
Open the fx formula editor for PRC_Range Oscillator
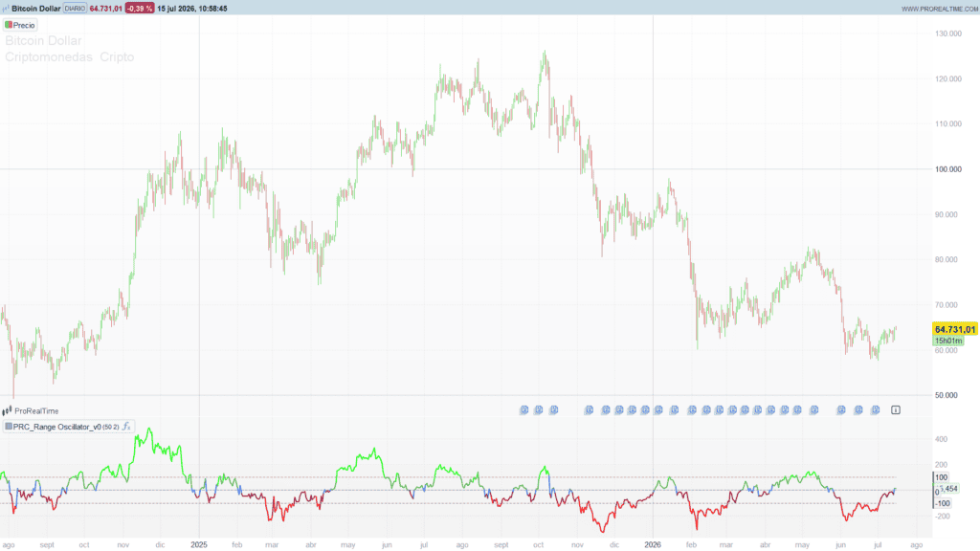(x=126, y=427)
